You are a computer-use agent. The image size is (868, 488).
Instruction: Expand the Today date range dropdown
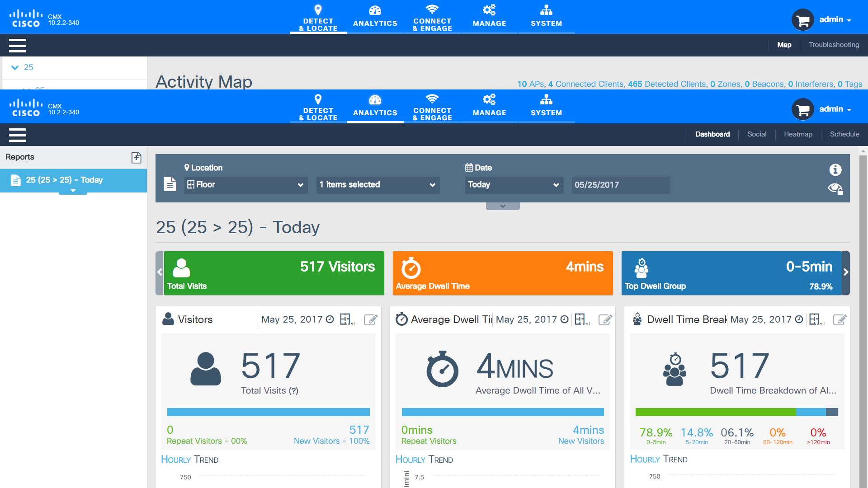tap(513, 185)
